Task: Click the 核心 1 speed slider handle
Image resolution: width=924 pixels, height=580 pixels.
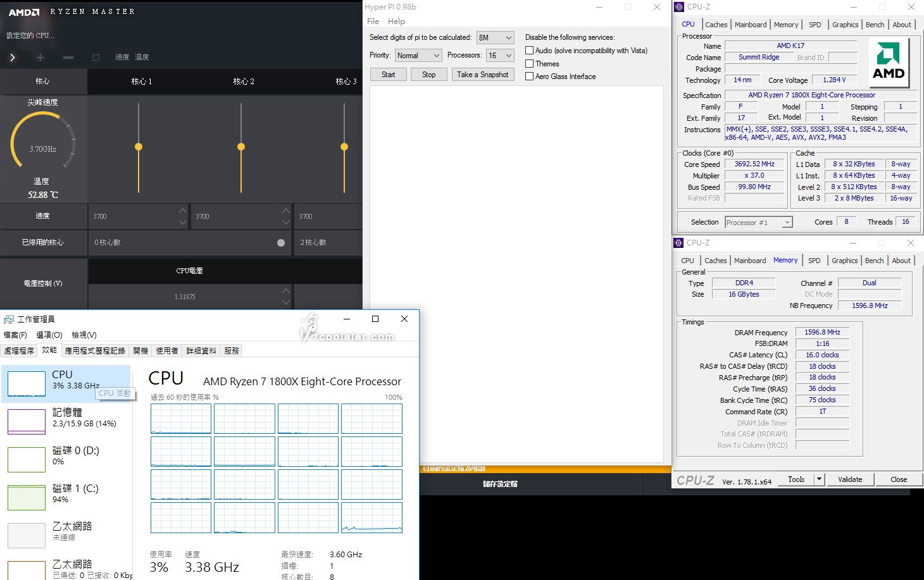Action: (x=139, y=147)
